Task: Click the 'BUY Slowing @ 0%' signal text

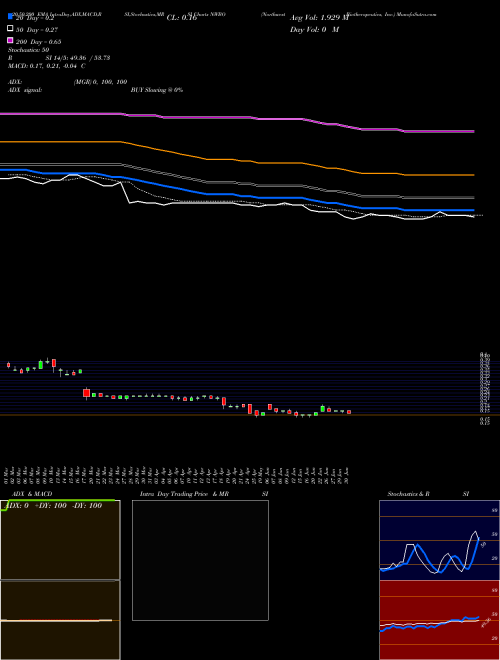Action: pyautogui.click(x=157, y=90)
